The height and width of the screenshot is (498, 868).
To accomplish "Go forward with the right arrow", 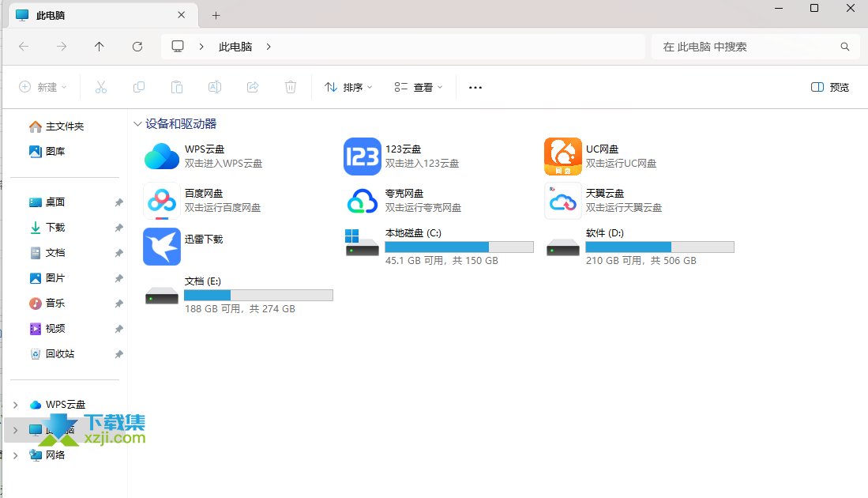I will pyautogui.click(x=62, y=47).
